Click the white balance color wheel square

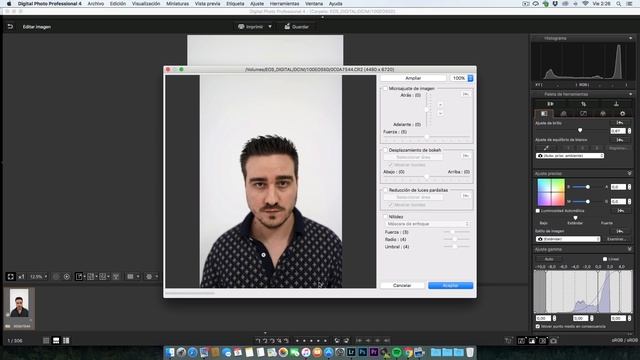coord(551,192)
